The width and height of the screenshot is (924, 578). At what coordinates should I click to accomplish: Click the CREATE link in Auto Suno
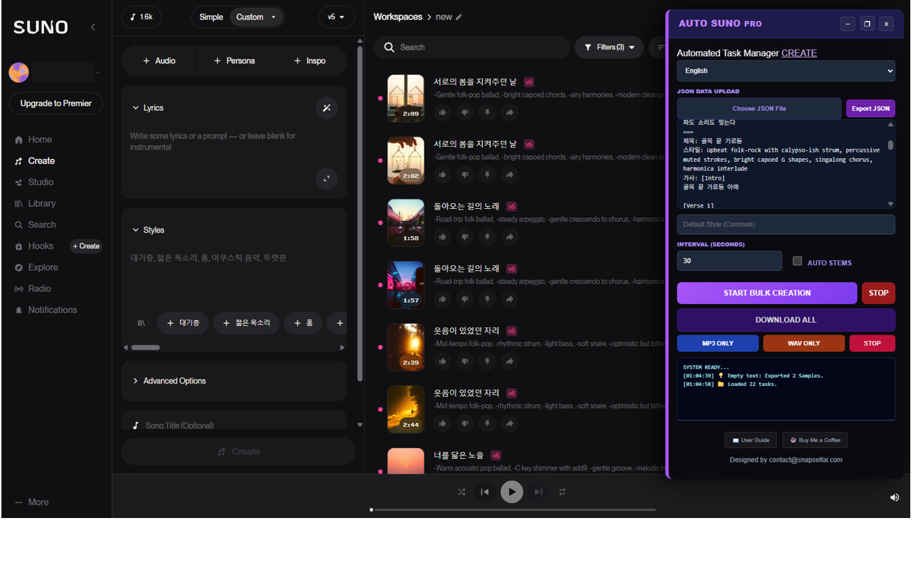799,53
